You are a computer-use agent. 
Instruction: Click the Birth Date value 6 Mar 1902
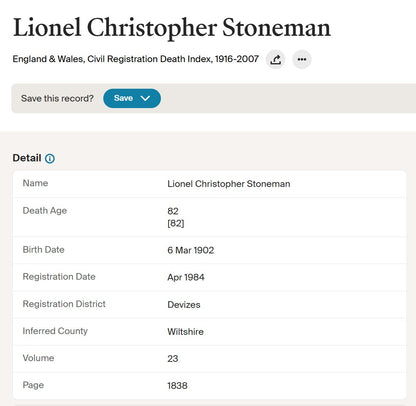pos(191,250)
